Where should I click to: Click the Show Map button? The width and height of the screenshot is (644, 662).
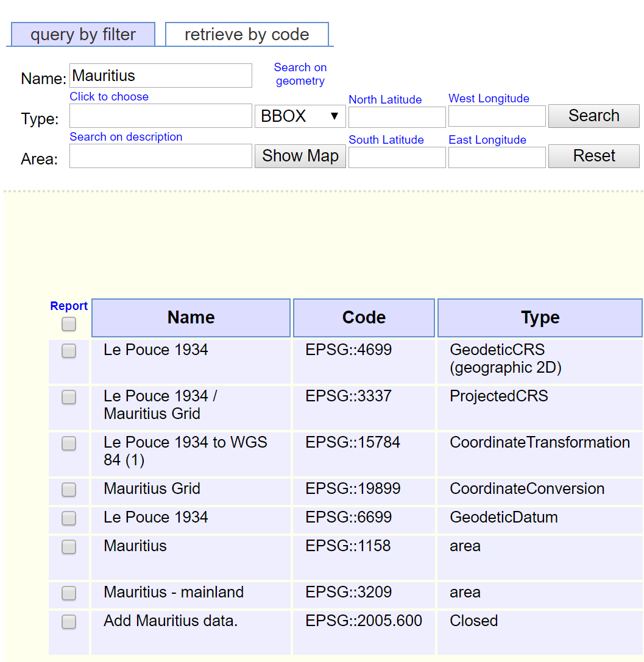click(300, 156)
